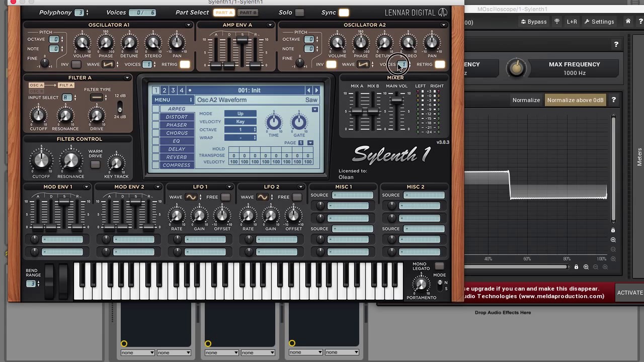Image resolution: width=644 pixels, height=362 pixels.
Task: Click the MOscilloscope home icon
Action: tap(628, 22)
